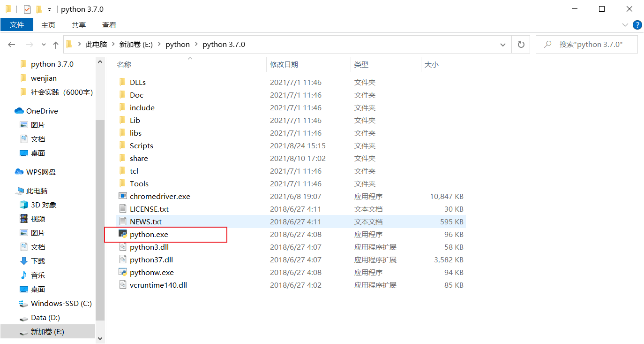The width and height of the screenshot is (644, 344).
Task: Click the LICENSE.txt document icon
Action: click(x=123, y=209)
